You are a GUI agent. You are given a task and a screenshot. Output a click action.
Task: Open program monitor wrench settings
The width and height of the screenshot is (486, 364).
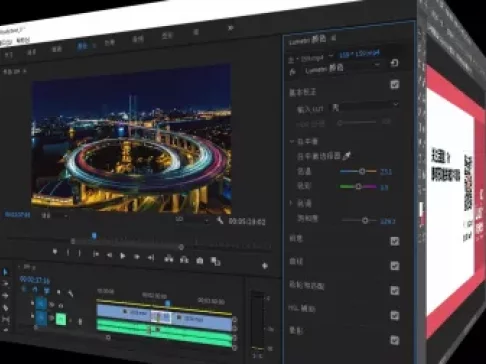(x=220, y=220)
